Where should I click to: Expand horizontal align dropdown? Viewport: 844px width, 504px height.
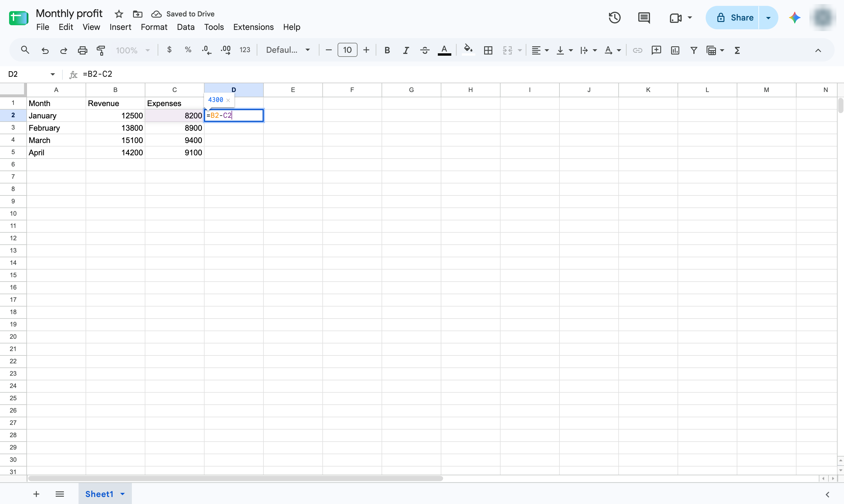547,50
